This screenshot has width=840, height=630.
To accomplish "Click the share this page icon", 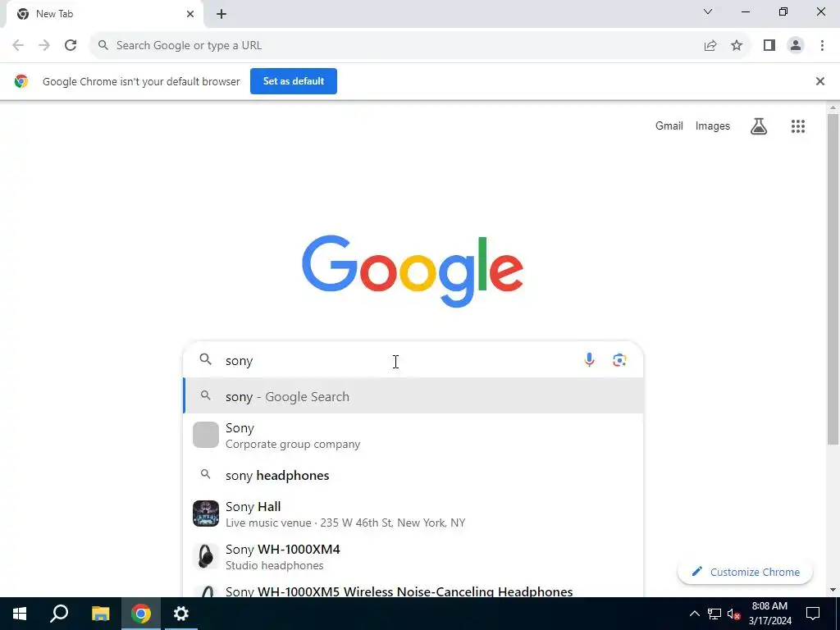I will pyautogui.click(x=710, y=46).
